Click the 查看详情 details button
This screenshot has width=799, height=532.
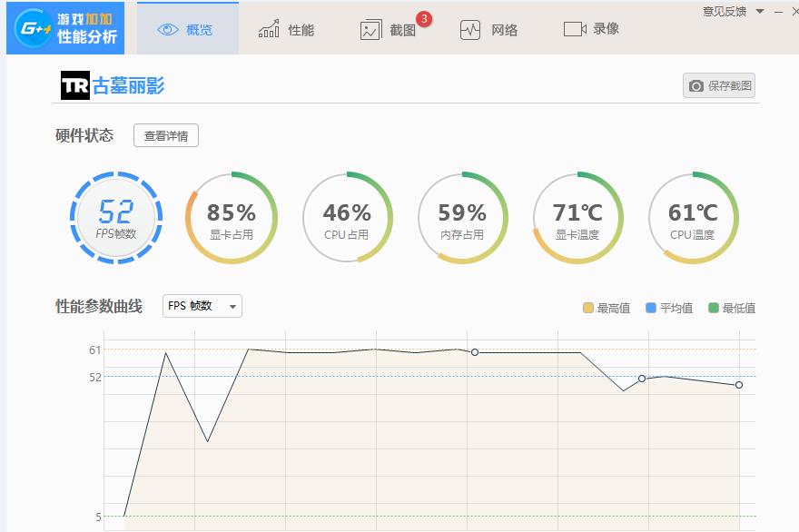pyautogui.click(x=165, y=135)
